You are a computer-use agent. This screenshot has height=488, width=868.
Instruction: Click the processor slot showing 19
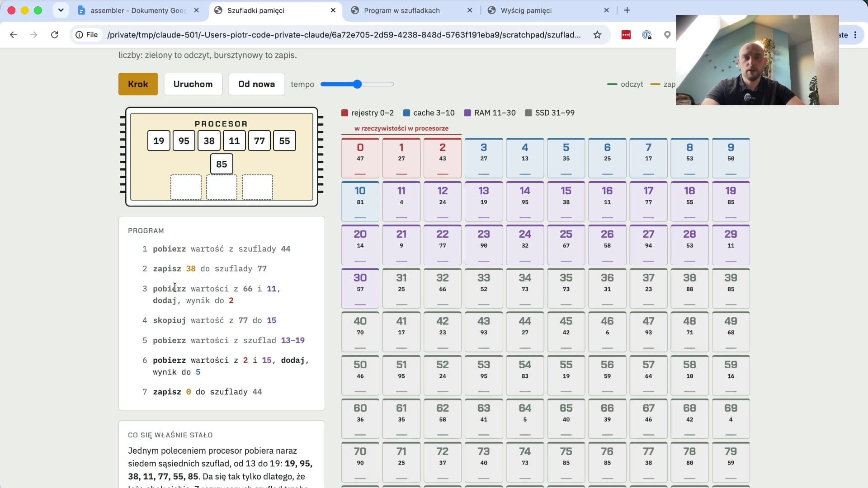(159, 141)
